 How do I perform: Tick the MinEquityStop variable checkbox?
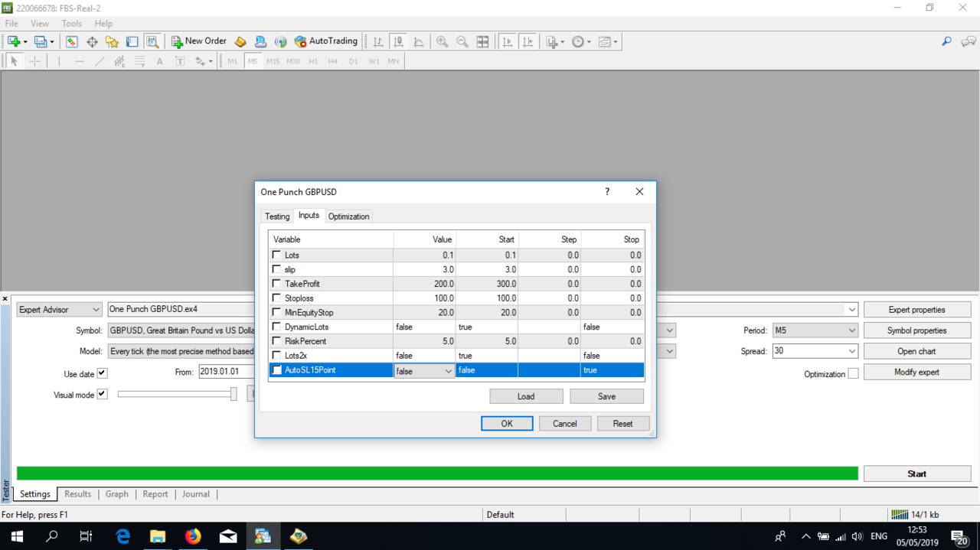tap(276, 312)
